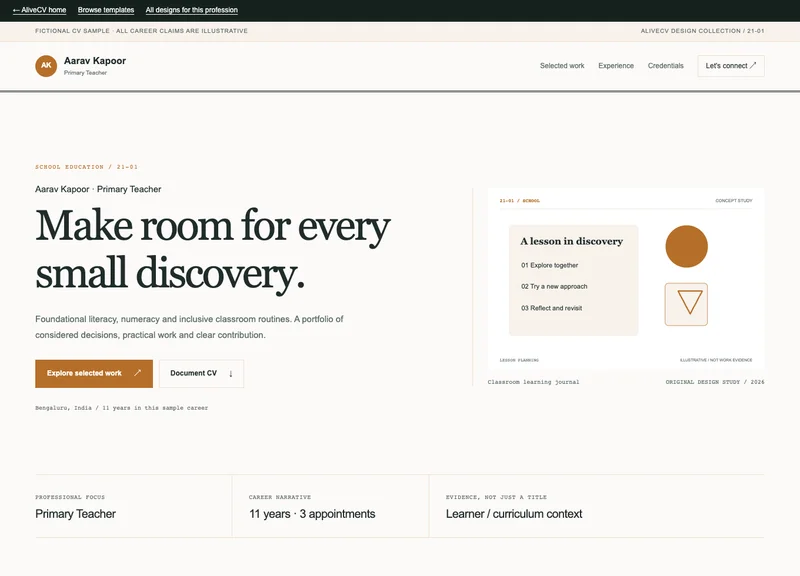Open Browse templates link
Image resolution: width=800 pixels, height=576 pixels.
pos(106,10)
